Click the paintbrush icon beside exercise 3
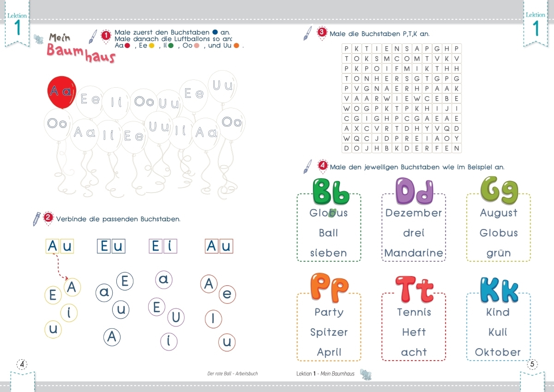The height and width of the screenshot is (392, 554). 307,33
